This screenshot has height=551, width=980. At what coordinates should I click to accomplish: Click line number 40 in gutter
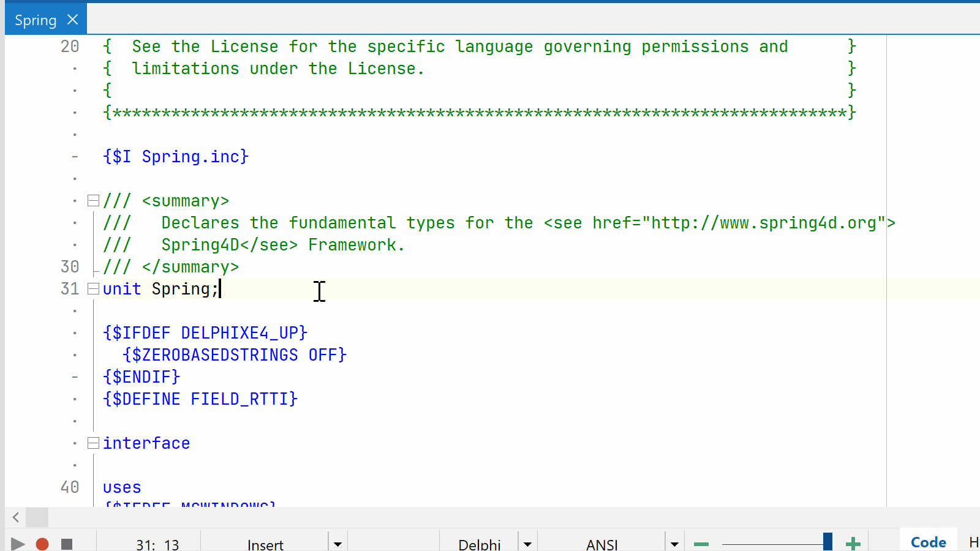(x=70, y=487)
